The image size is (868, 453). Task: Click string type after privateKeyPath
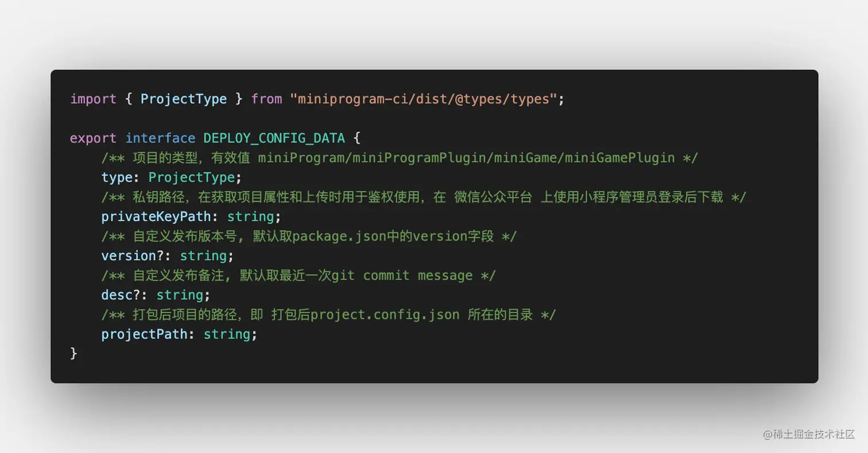(250, 216)
